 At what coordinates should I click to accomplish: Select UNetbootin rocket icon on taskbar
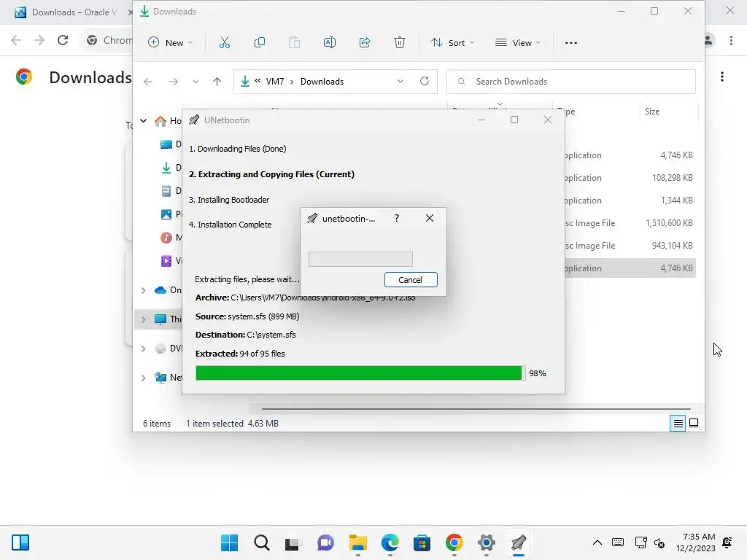tap(519, 542)
